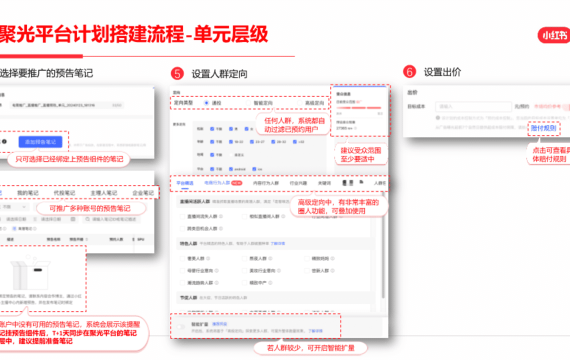570x360 pixels.
Task: Open the 关键词 tab
Action: (x=324, y=183)
